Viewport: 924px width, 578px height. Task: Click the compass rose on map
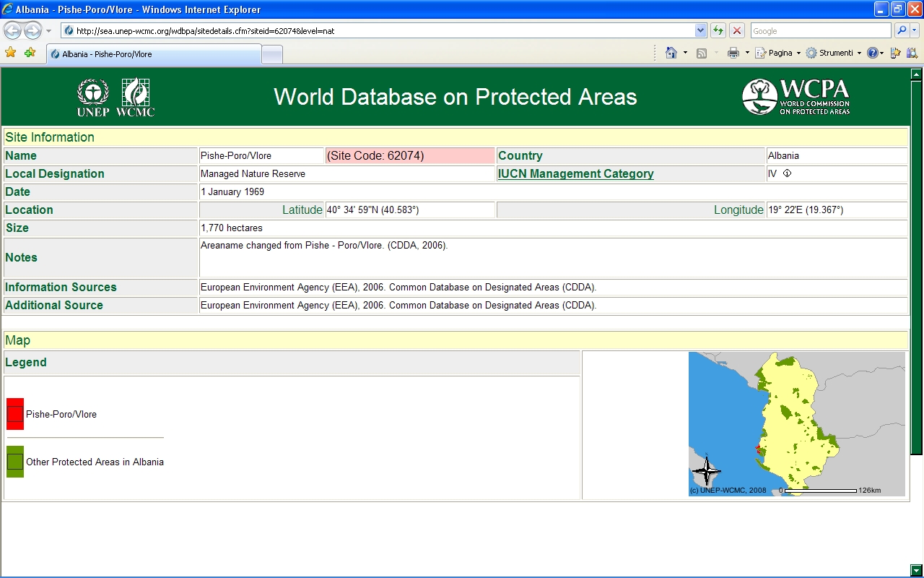click(706, 471)
